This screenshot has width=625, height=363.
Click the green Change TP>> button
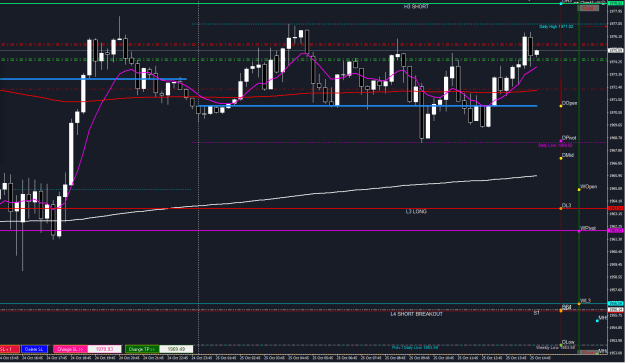click(x=142, y=349)
